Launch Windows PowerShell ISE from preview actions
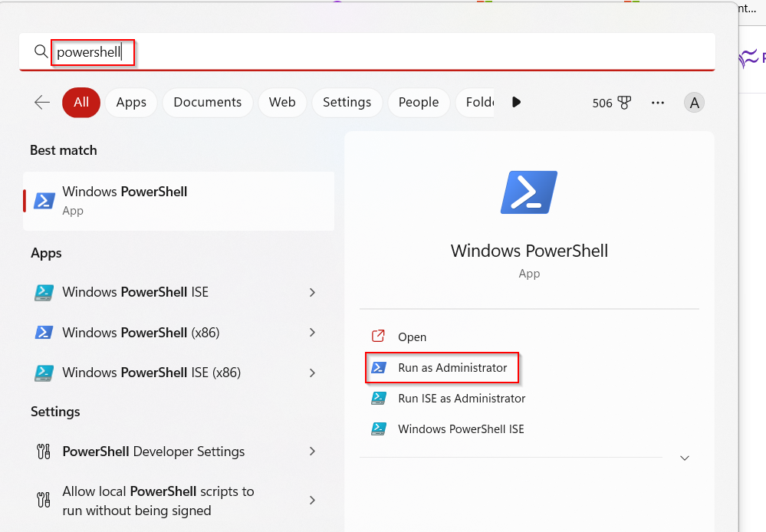The height and width of the screenshot is (532, 766). 461,429
